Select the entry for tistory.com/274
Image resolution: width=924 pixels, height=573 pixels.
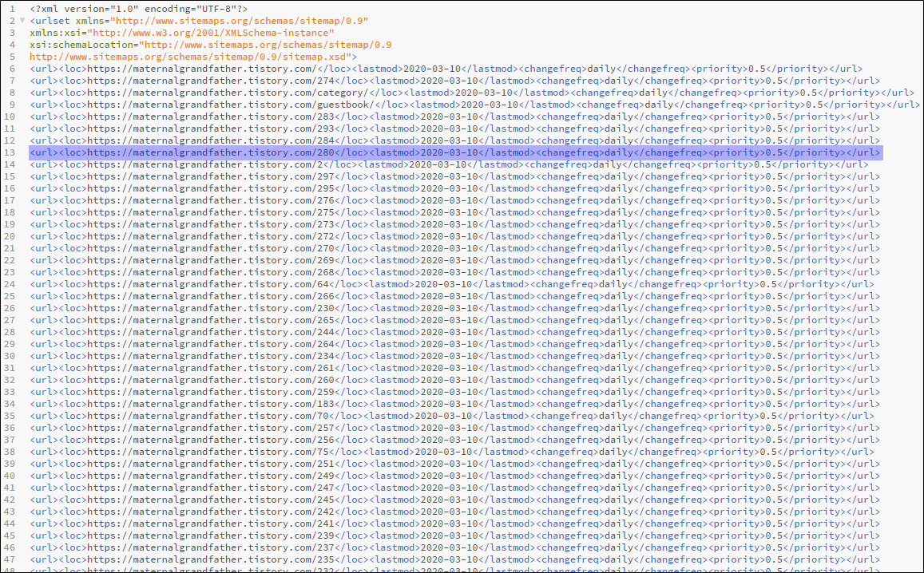pyautogui.click(x=455, y=81)
